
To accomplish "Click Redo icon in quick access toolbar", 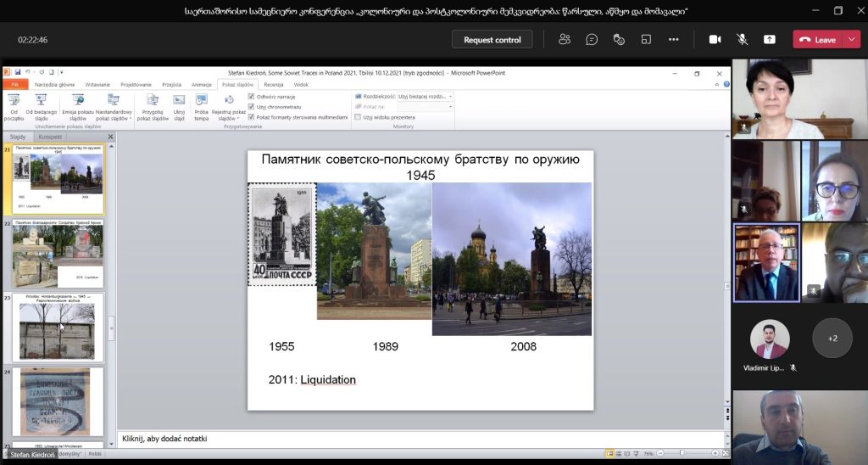I will click(x=42, y=72).
